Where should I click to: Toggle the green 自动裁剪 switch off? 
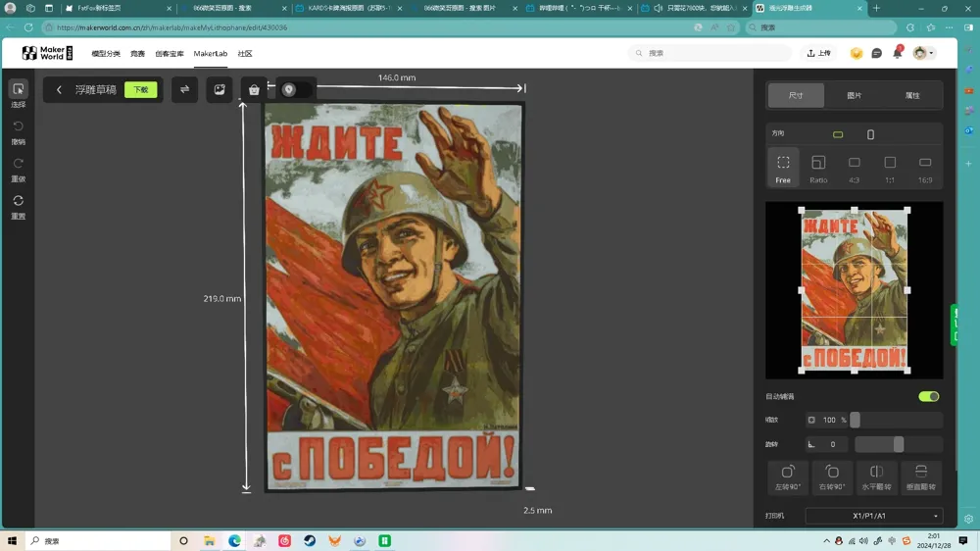pos(928,396)
